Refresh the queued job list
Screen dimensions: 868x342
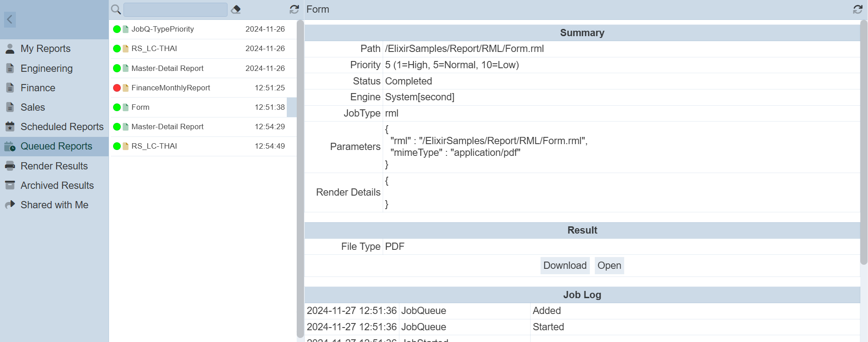(294, 9)
